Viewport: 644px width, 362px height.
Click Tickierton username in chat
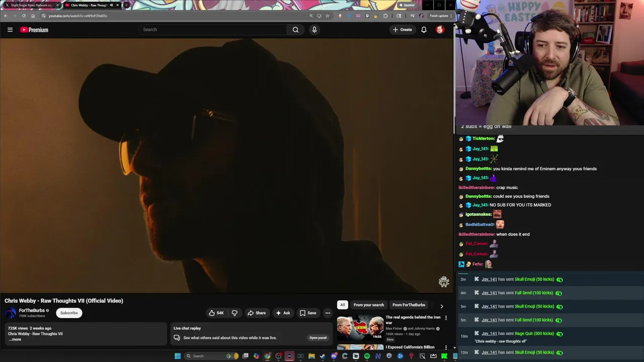(484, 139)
